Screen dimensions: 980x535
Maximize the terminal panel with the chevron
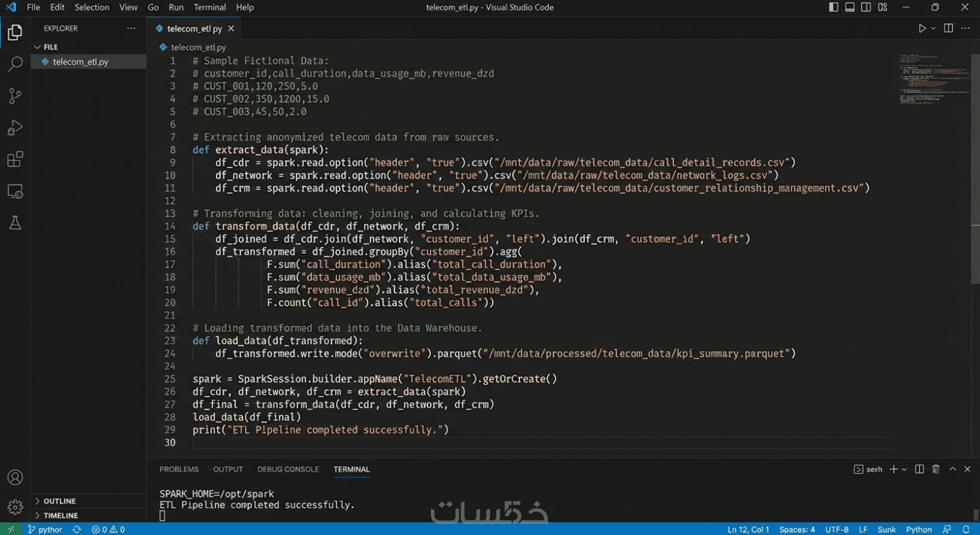[952, 470]
